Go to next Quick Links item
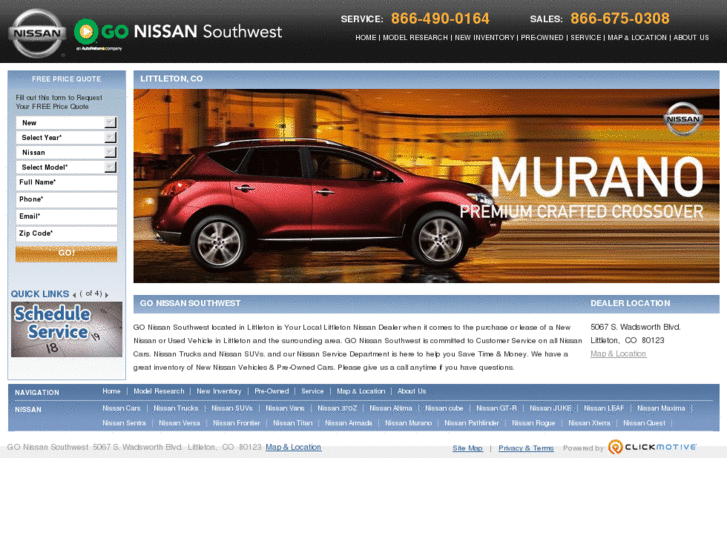 point(107,295)
